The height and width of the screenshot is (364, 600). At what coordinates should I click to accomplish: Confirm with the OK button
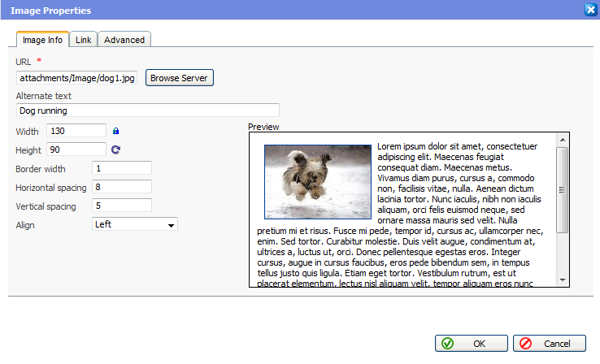click(472, 344)
